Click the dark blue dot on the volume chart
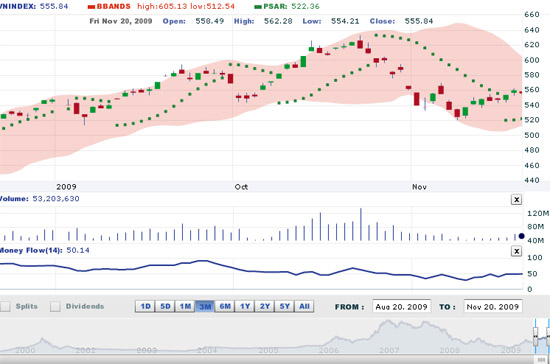The width and height of the screenshot is (550, 364). pos(521,236)
